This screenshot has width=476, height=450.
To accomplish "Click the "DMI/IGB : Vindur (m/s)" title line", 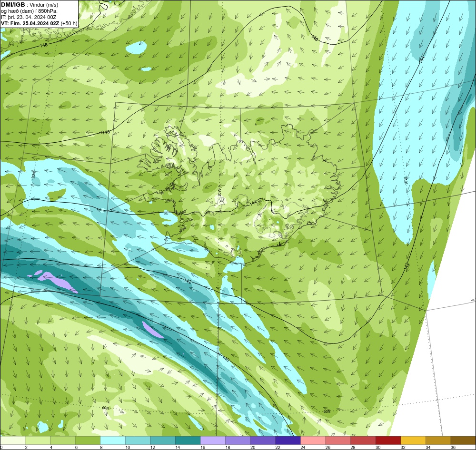I will click(30, 5).
